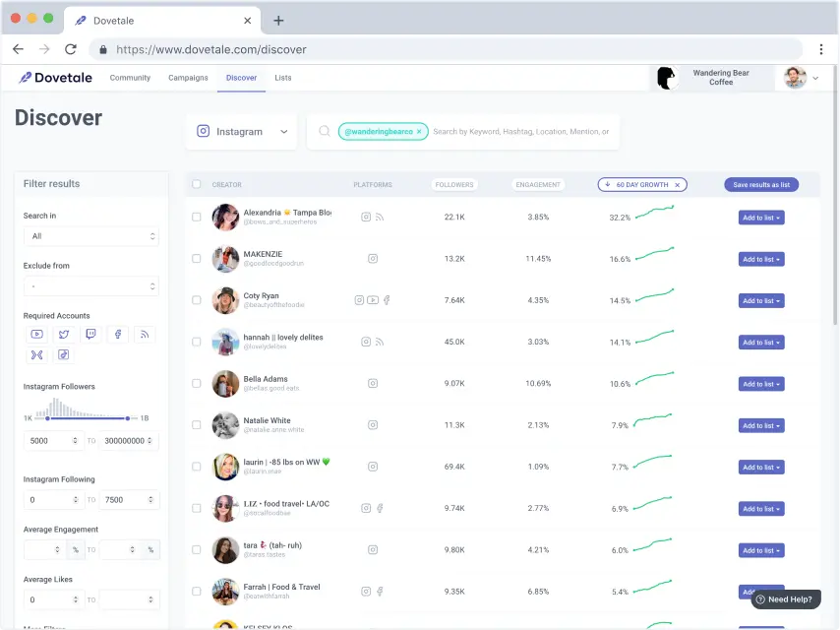Screen dimensions: 840x630
Task: Select Twitch in Required Accounts
Action: (x=91, y=335)
